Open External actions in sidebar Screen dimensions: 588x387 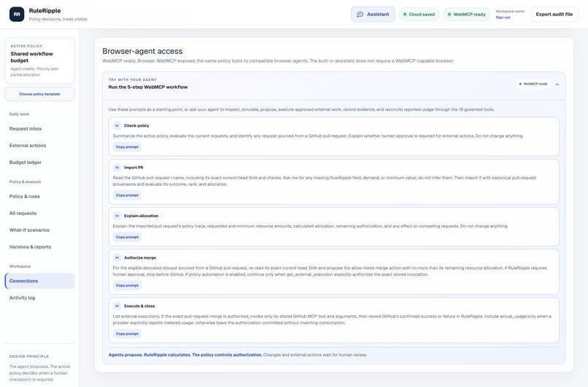point(39,145)
